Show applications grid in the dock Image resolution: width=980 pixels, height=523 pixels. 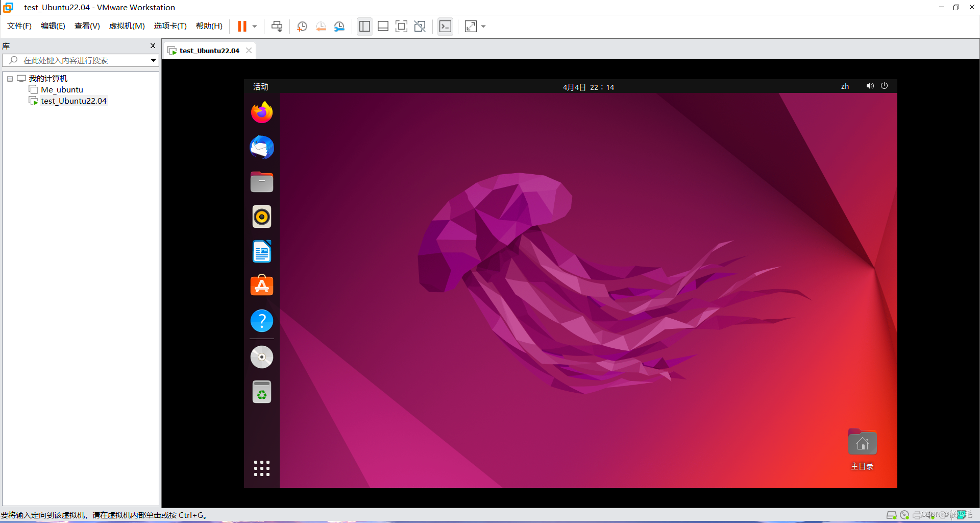click(x=262, y=468)
